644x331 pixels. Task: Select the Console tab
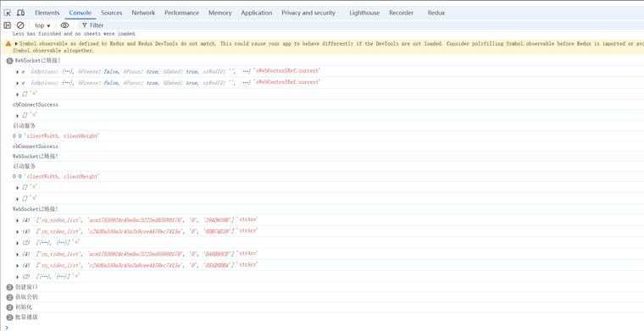pyautogui.click(x=80, y=13)
